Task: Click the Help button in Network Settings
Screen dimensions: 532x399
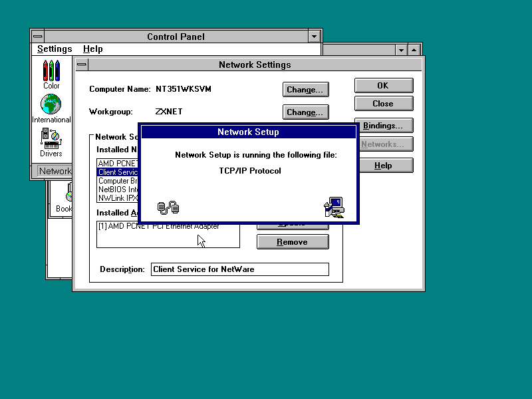Action: click(x=386, y=166)
